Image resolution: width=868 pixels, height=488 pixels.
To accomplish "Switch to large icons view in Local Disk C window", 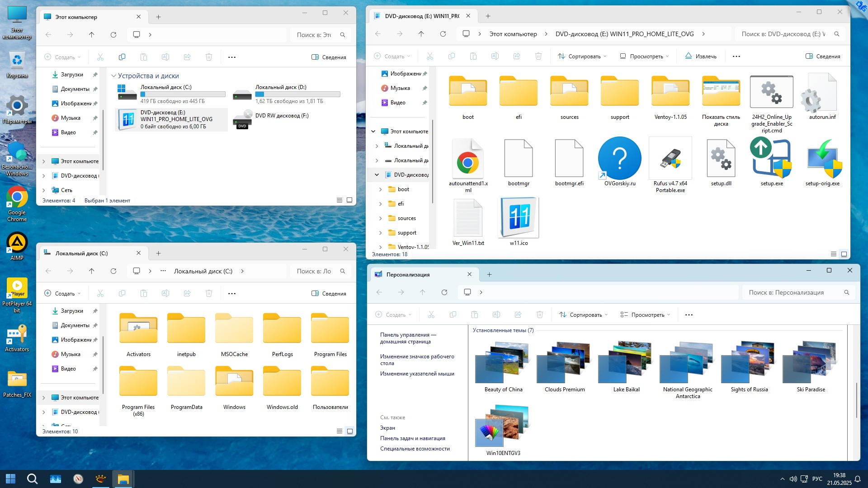I will (x=349, y=432).
